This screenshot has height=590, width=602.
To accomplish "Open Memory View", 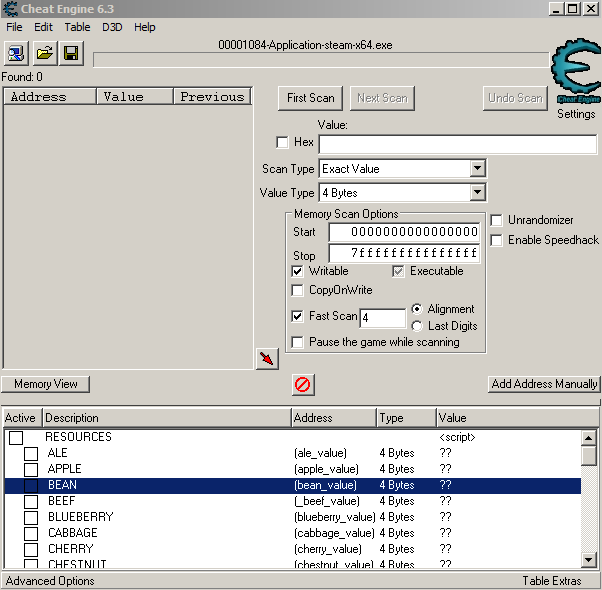I will click(x=46, y=384).
